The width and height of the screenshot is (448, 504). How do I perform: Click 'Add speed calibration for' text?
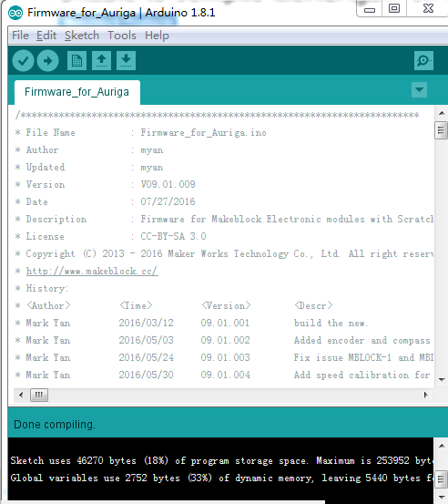[361, 375]
